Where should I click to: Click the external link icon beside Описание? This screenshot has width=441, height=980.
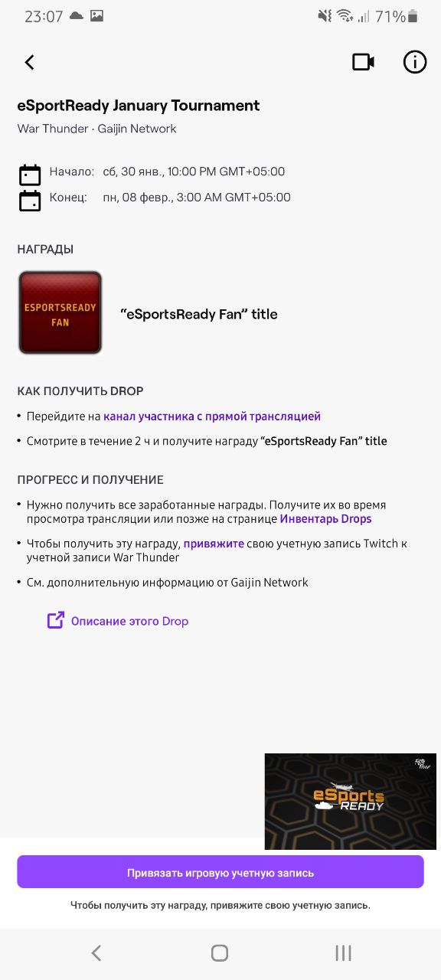(x=56, y=620)
